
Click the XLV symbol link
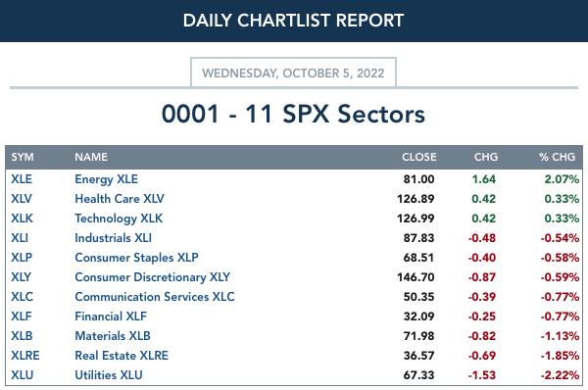[22, 199]
